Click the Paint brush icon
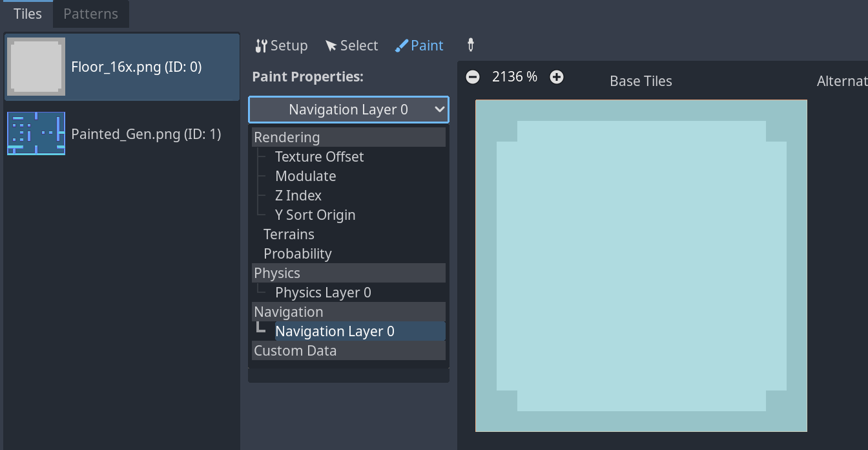Image resolution: width=868 pixels, height=450 pixels. [402, 45]
